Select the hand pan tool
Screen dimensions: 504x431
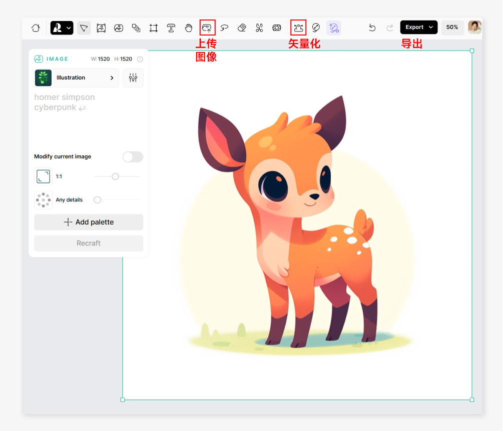coord(188,28)
